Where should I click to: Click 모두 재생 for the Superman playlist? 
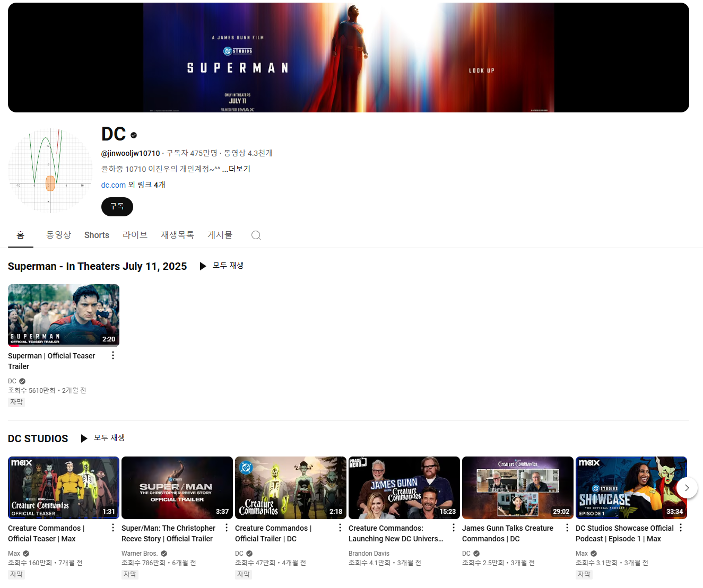[228, 266]
